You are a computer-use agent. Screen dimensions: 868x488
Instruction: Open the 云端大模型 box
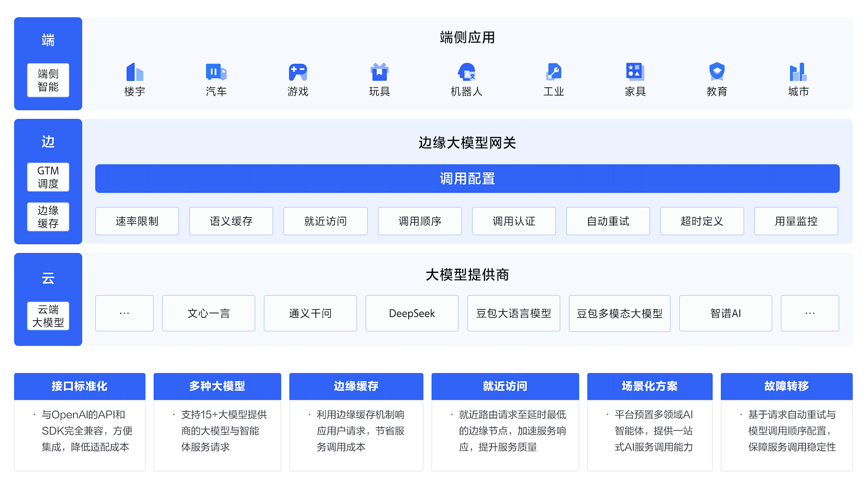(x=48, y=316)
